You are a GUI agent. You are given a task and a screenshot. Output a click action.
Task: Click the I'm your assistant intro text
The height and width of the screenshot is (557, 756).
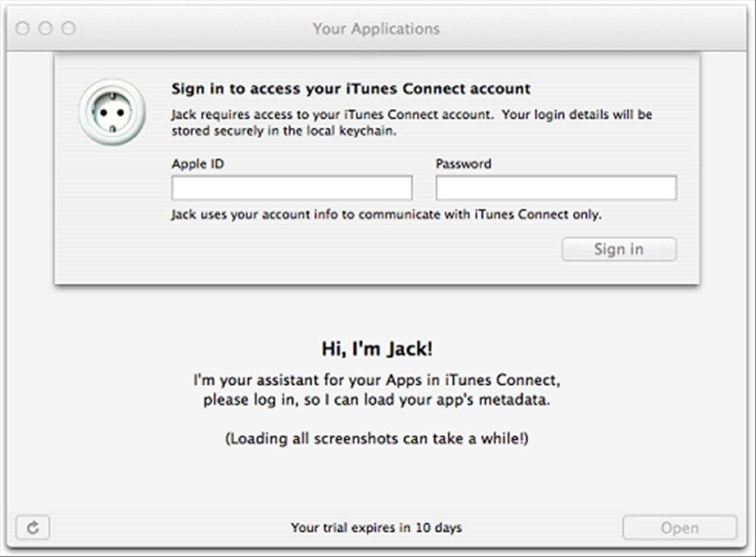point(377,380)
